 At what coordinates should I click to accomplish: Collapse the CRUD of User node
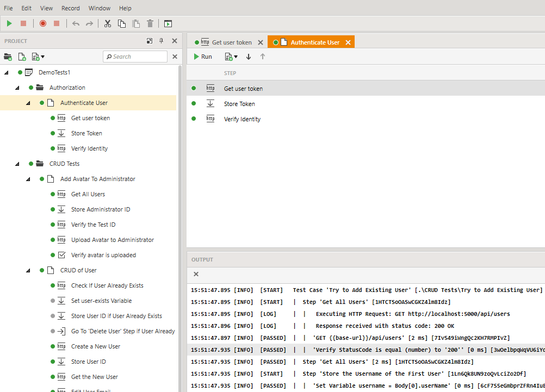[28, 270]
